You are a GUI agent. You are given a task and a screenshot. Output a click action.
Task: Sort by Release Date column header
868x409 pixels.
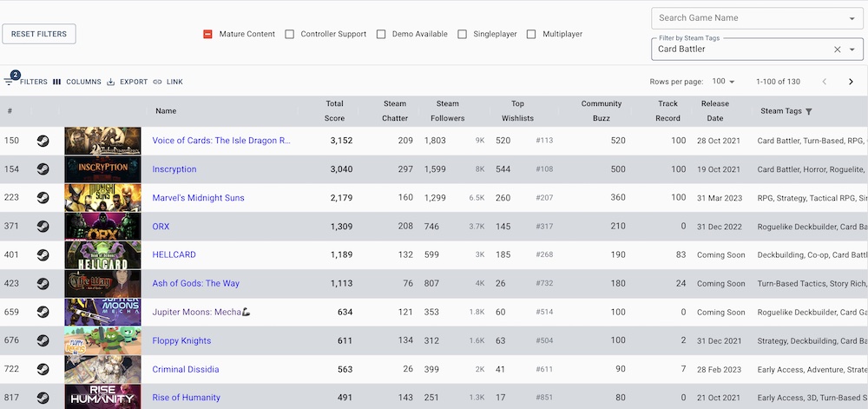click(714, 111)
